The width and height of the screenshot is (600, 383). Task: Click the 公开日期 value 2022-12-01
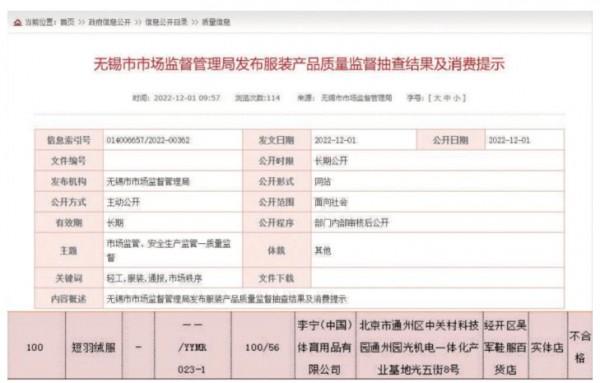509,140
